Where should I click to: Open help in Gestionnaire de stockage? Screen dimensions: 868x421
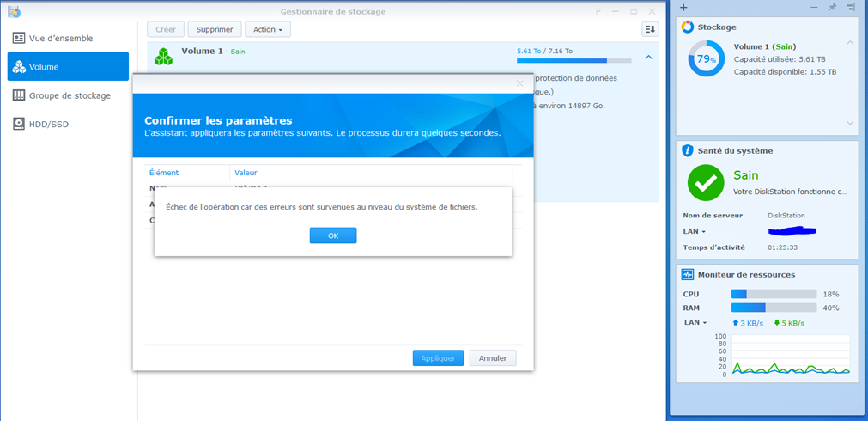(x=598, y=11)
